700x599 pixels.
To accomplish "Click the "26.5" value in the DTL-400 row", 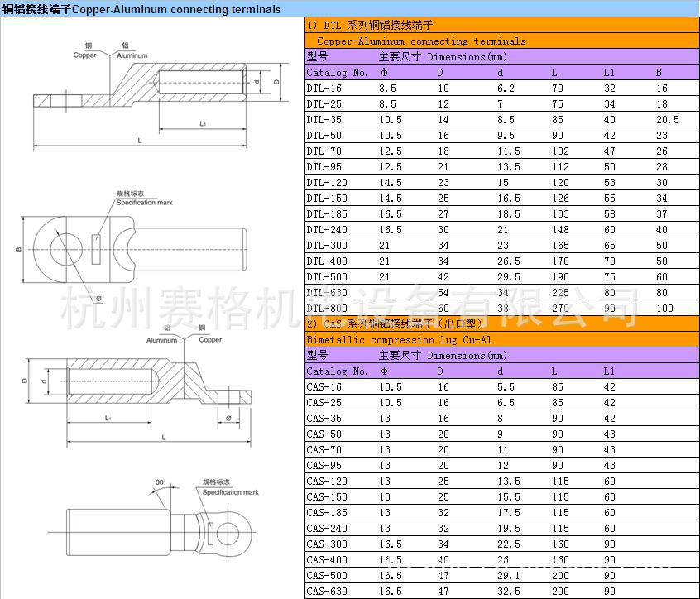I will click(509, 261).
